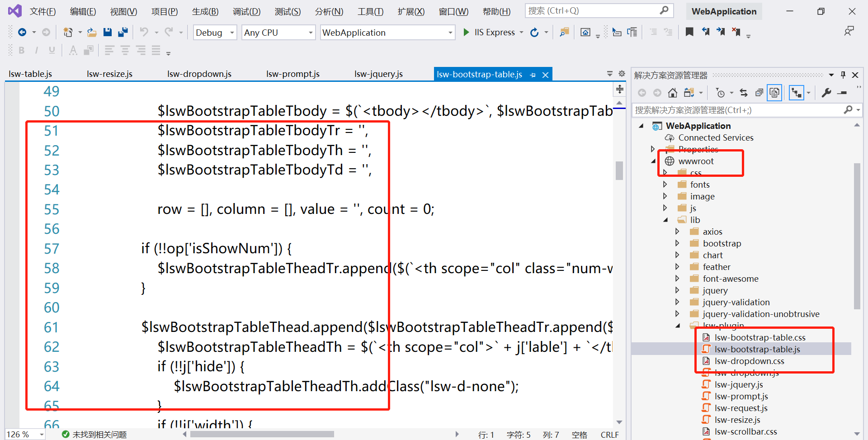
Task: Close the lsw-bootstrap-table.js tab
Action: tap(545, 75)
